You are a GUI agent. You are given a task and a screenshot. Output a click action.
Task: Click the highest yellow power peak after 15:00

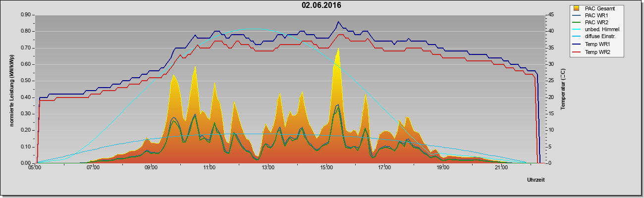338,49
